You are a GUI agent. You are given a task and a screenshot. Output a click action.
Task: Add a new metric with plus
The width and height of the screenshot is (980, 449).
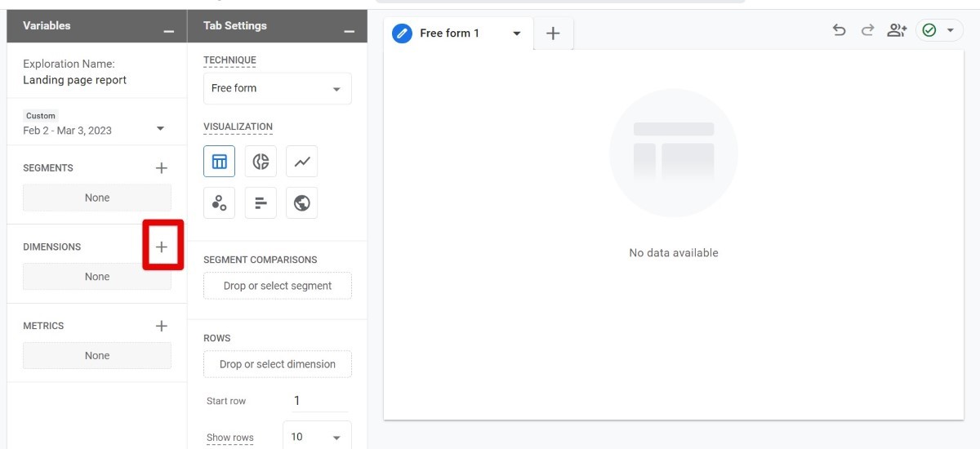pyautogui.click(x=162, y=326)
